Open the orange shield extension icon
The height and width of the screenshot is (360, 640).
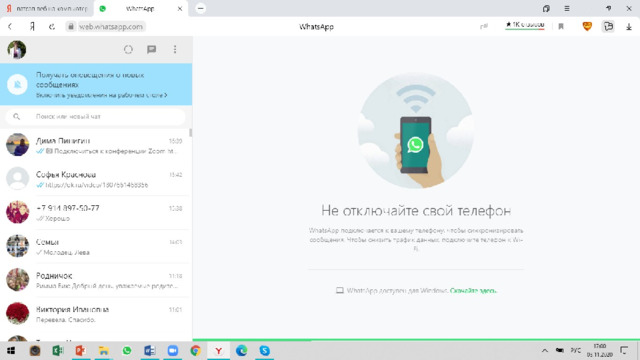(587, 27)
